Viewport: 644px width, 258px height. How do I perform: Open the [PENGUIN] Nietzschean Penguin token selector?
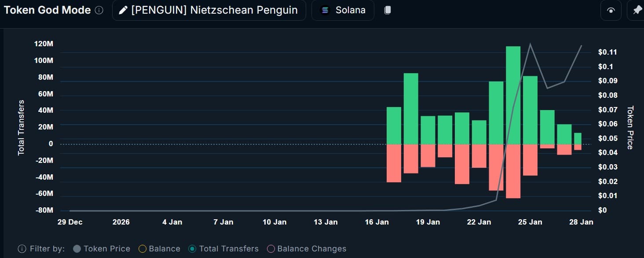pos(209,10)
